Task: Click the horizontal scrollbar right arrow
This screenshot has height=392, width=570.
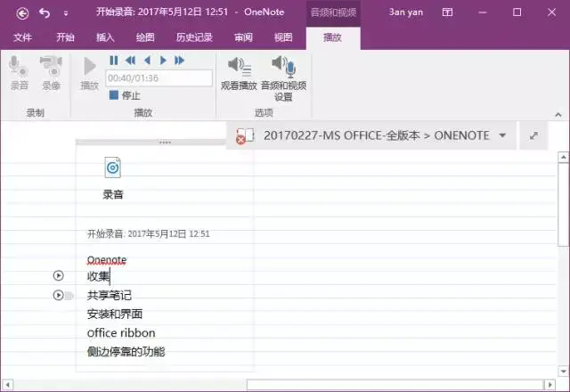Action: click(550, 385)
